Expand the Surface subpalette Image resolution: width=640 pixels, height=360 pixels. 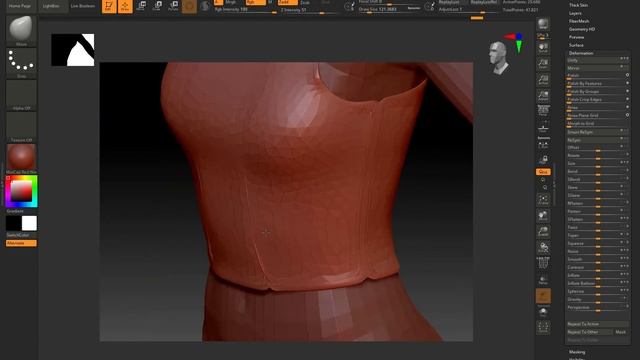(576, 45)
